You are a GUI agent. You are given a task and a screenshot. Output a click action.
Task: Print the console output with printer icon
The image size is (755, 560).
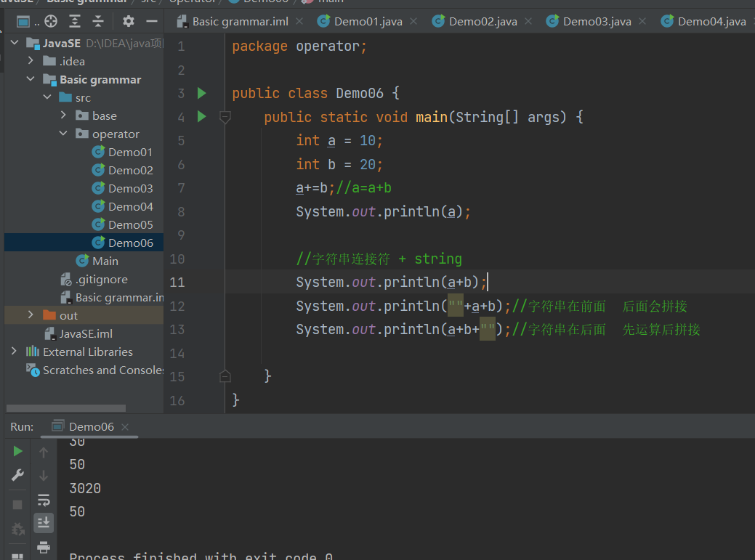pyautogui.click(x=44, y=547)
